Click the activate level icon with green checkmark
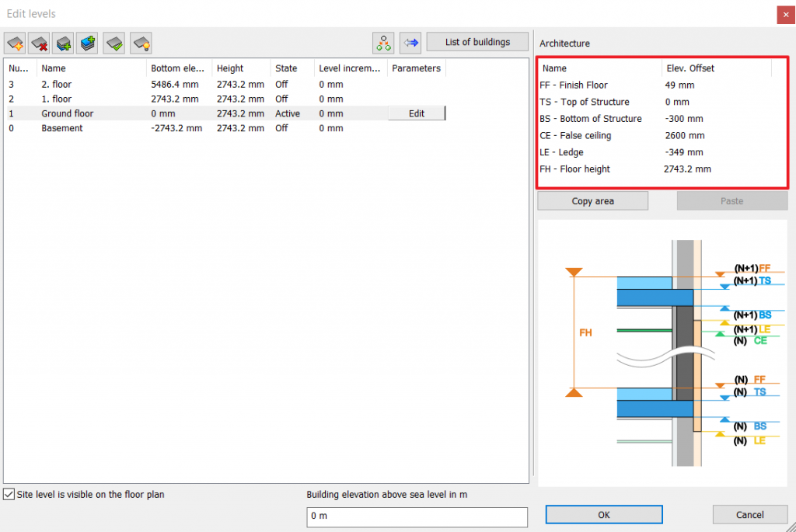 coord(114,43)
